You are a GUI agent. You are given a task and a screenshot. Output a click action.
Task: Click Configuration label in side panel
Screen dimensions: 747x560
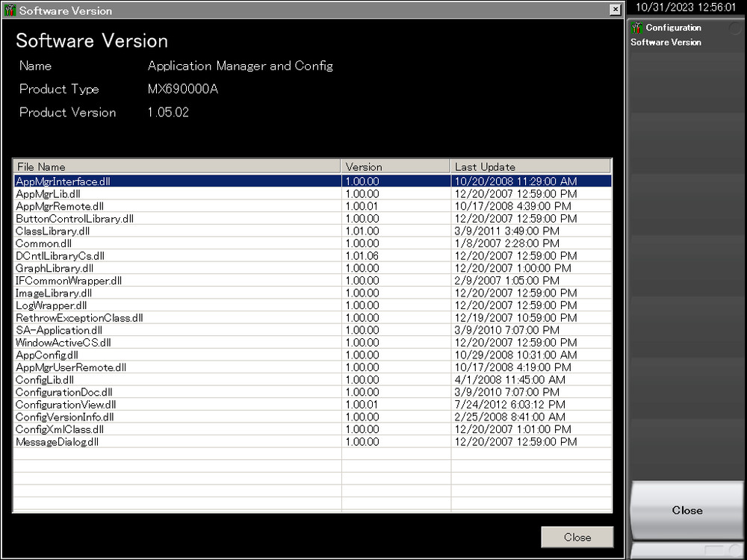coord(673,28)
